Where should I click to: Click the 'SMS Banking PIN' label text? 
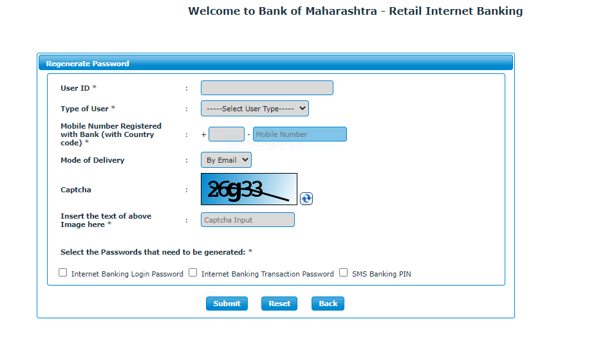click(x=381, y=274)
